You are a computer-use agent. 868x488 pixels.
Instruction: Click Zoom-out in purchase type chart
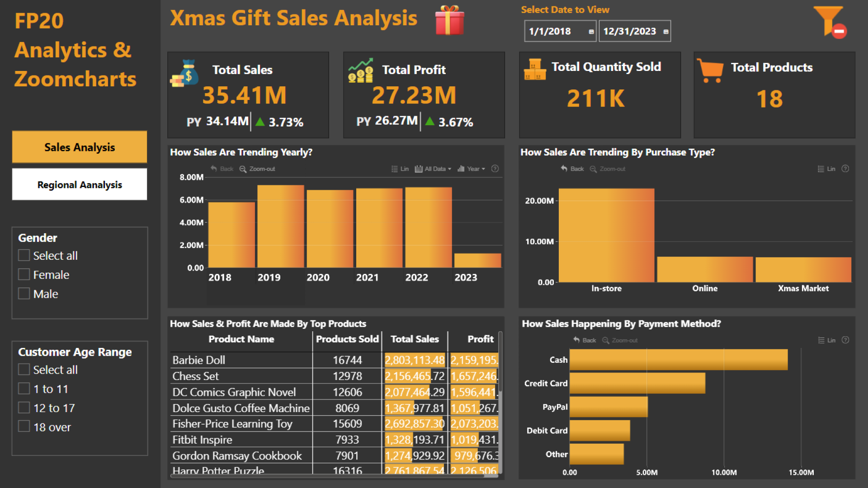[608, 169]
